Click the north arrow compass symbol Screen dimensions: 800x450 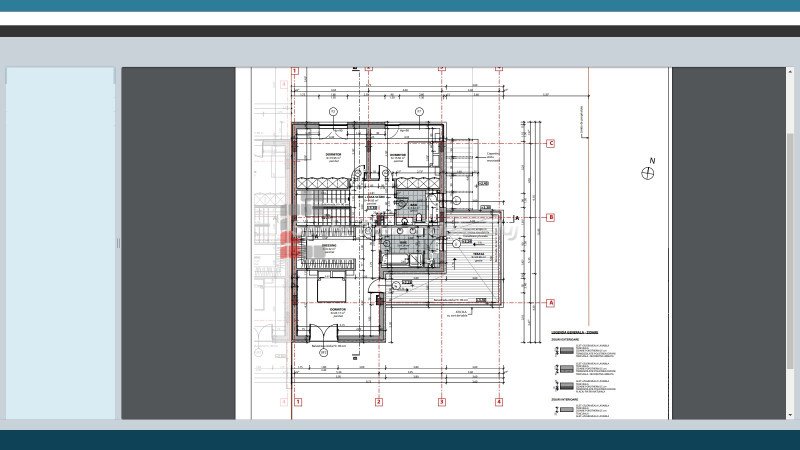pyautogui.click(x=648, y=173)
